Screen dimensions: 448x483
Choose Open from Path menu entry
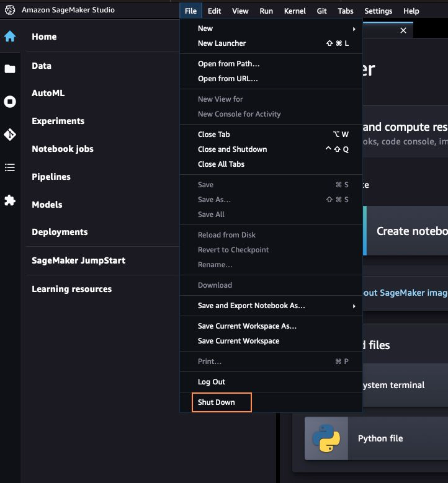271,64
